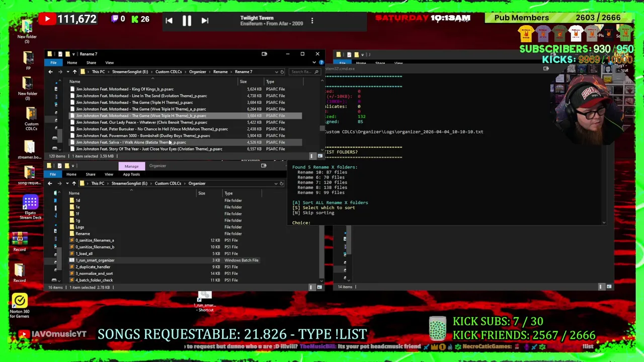
Task: Open Share tab in Rename 7 window
Action: (91, 63)
